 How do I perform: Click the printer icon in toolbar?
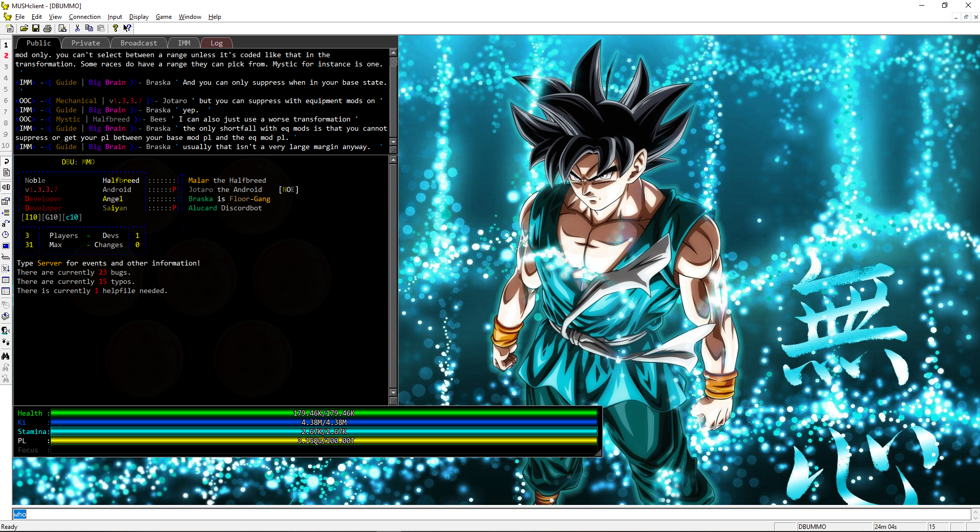[48, 28]
